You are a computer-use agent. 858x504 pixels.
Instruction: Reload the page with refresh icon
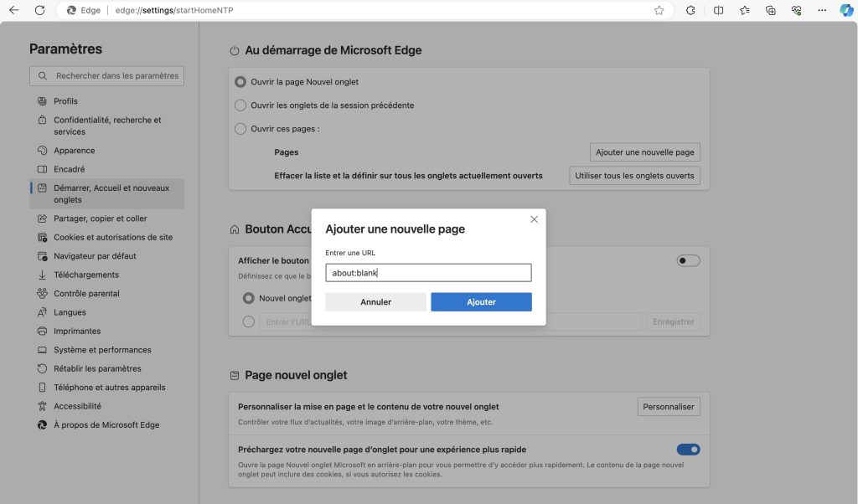(x=40, y=10)
